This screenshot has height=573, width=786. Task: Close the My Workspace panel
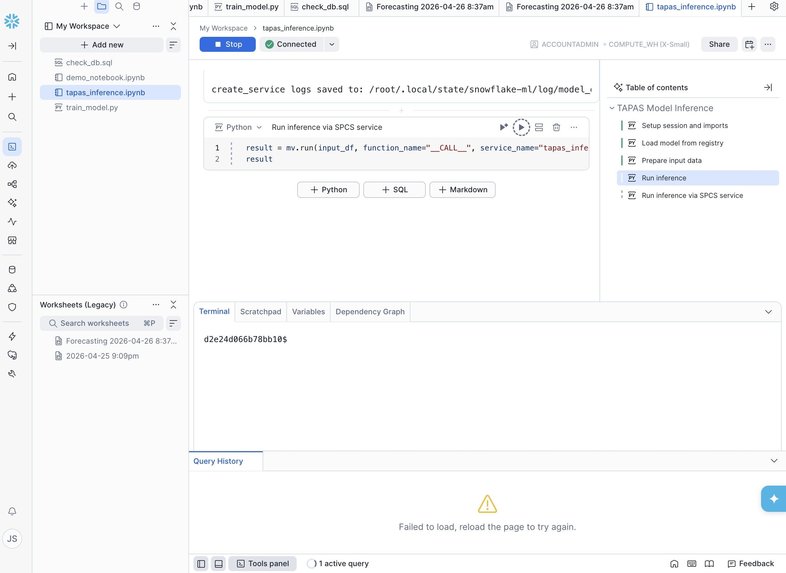pos(173,26)
